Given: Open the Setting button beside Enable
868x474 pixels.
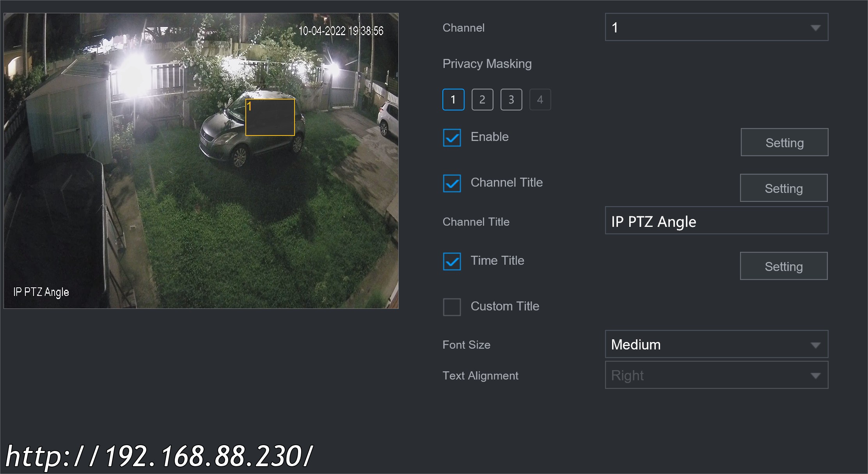Looking at the screenshot, I should 785,142.
